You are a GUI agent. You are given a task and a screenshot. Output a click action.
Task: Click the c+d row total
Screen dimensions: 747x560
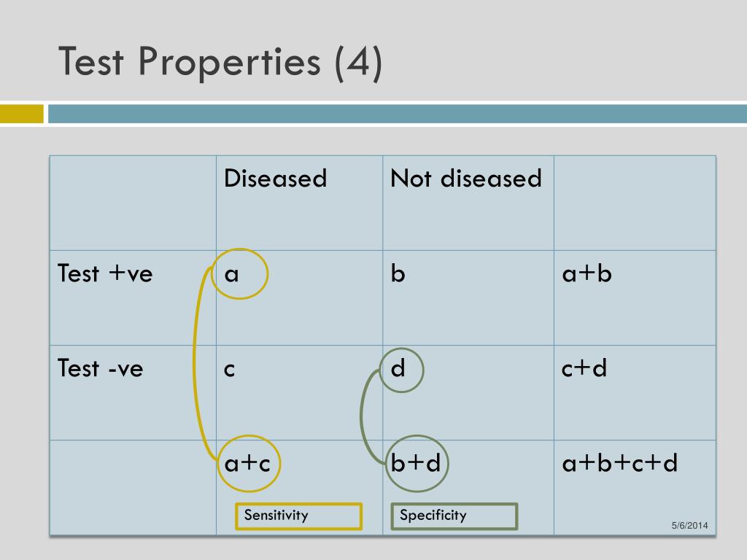coord(584,368)
